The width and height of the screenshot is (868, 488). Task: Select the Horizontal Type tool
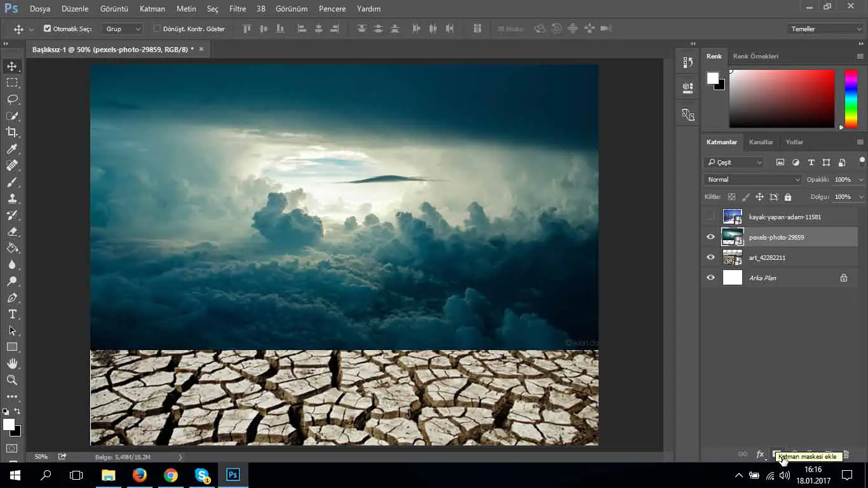[12, 314]
